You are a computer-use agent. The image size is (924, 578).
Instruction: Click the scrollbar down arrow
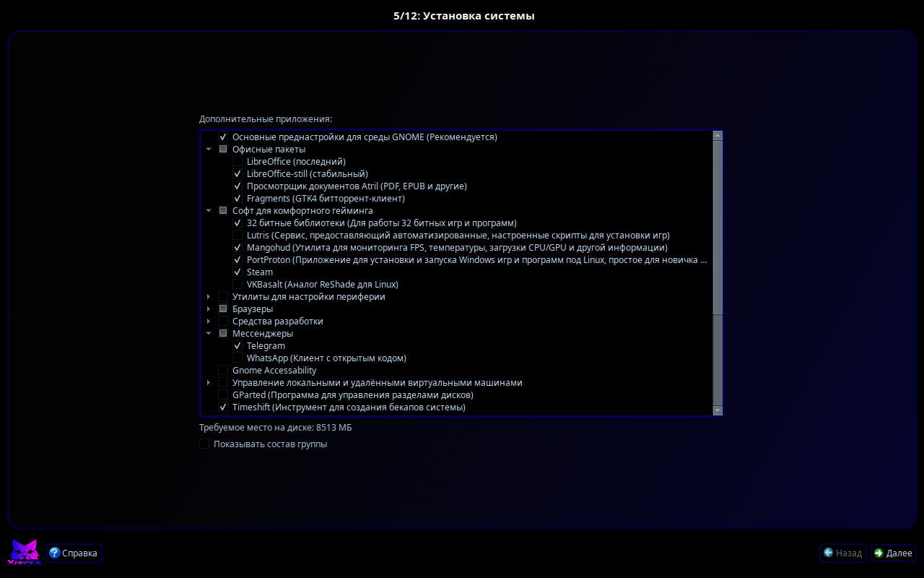pyautogui.click(x=718, y=410)
